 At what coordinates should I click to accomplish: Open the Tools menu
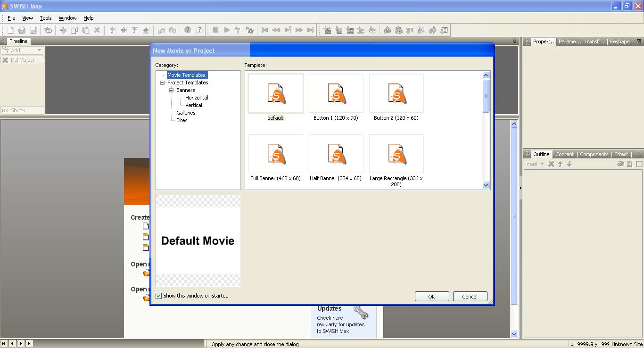point(46,18)
